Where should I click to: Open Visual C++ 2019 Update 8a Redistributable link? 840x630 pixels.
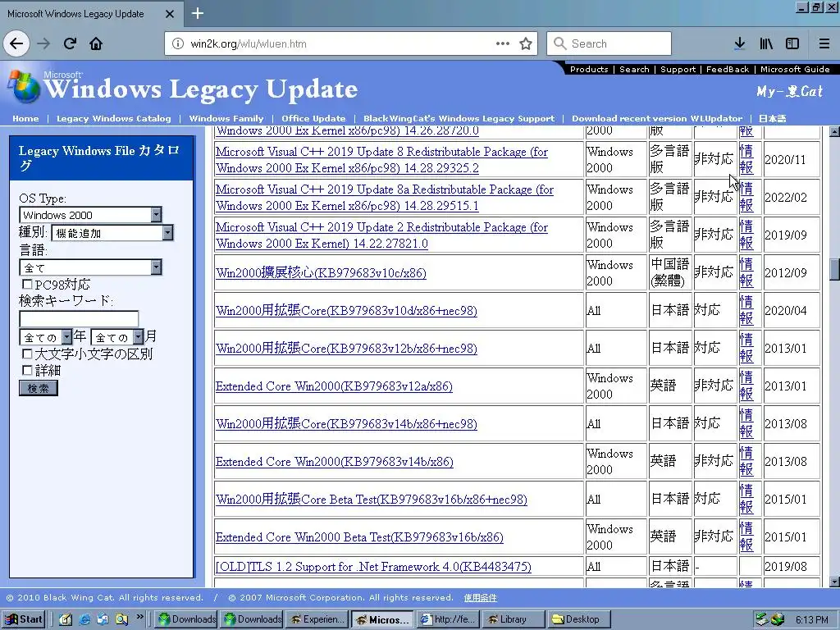384,197
